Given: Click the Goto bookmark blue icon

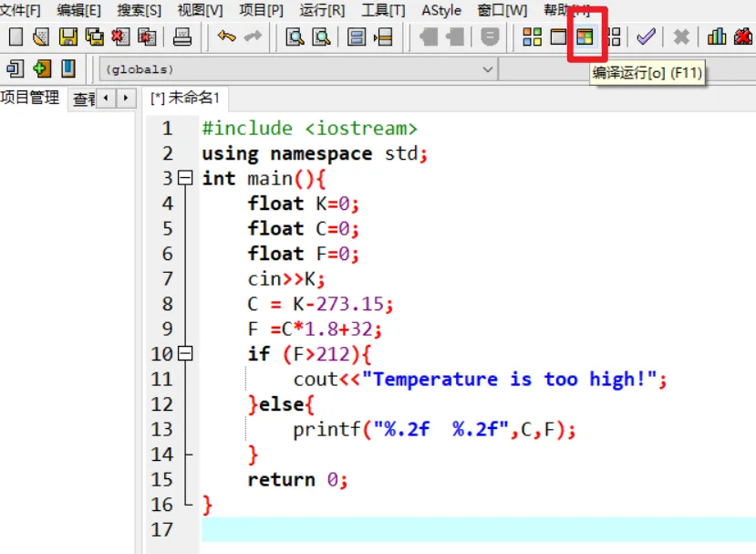Looking at the screenshot, I should 68,68.
